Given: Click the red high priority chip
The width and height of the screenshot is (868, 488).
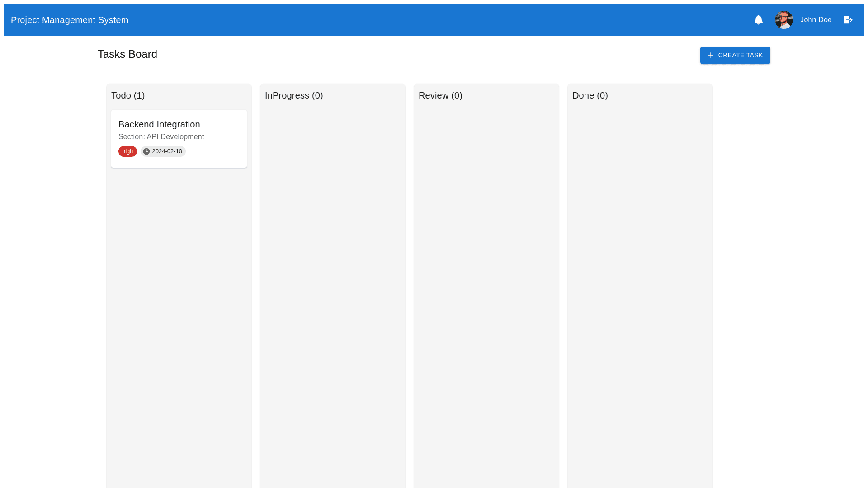Looking at the screenshot, I should pyautogui.click(x=127, y=151).
